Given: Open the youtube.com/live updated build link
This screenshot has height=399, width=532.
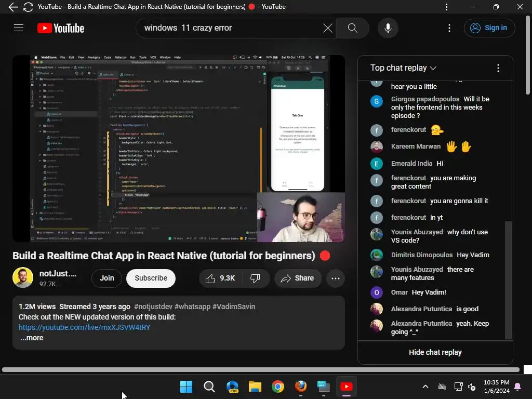Looking at the screenshot, I should [x=84, y=327].
